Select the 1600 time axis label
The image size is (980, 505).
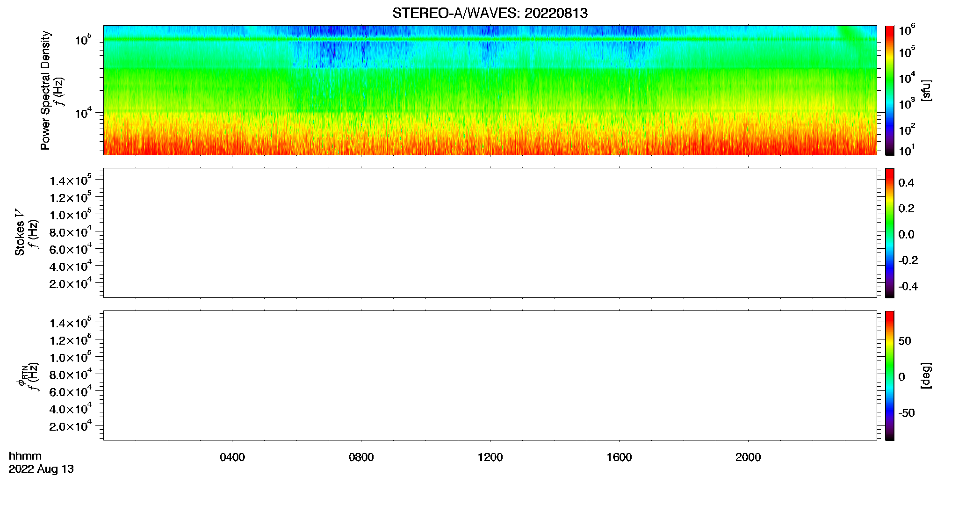[x=619, y=457]
